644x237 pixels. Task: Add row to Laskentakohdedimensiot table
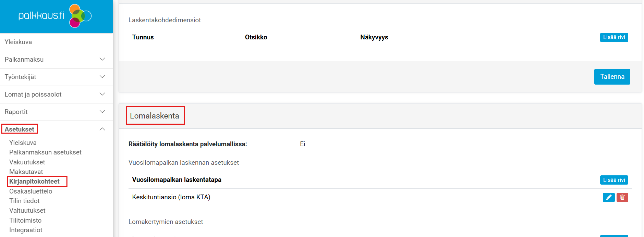(613, 37)
